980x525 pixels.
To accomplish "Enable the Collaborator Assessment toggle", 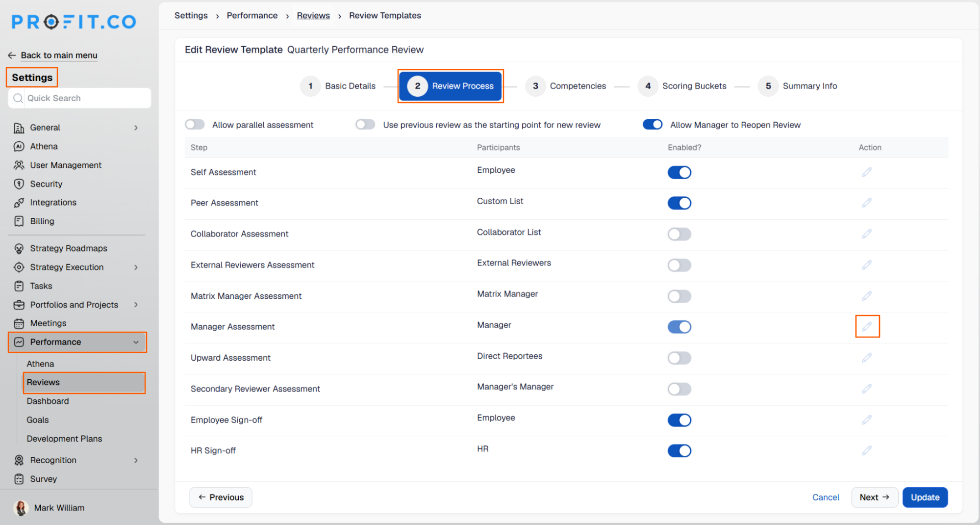I will 679,234.
